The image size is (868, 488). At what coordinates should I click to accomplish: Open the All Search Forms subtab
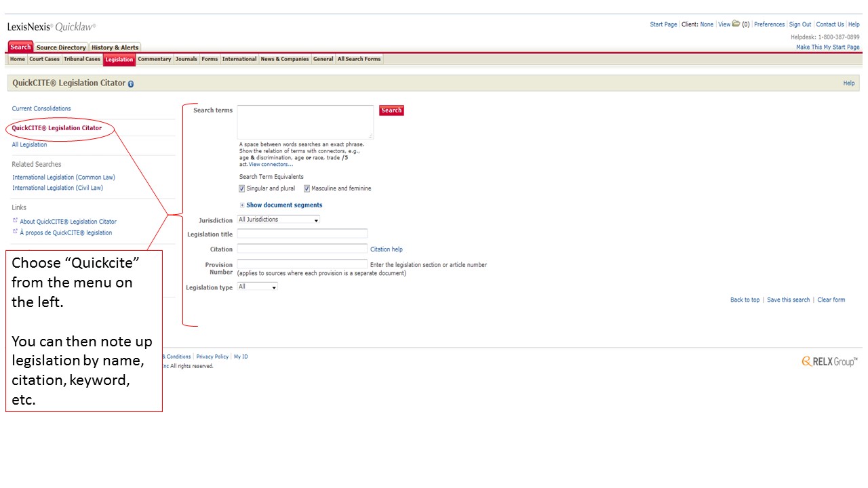click(359, 59)
